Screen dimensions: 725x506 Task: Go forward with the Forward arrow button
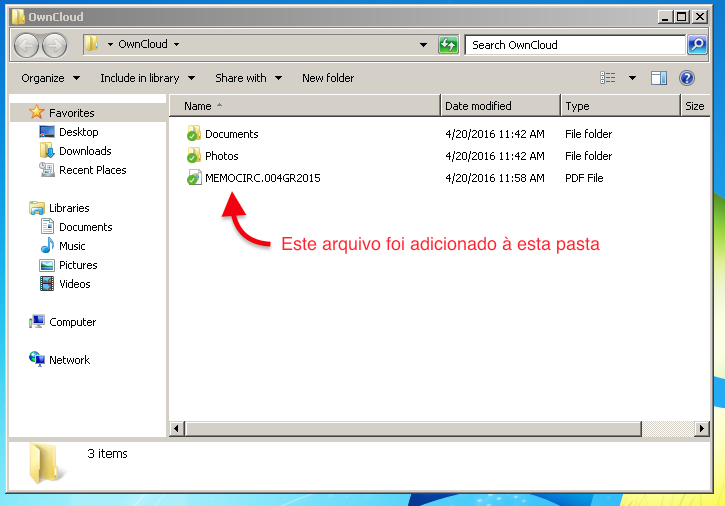coord(55,45)
